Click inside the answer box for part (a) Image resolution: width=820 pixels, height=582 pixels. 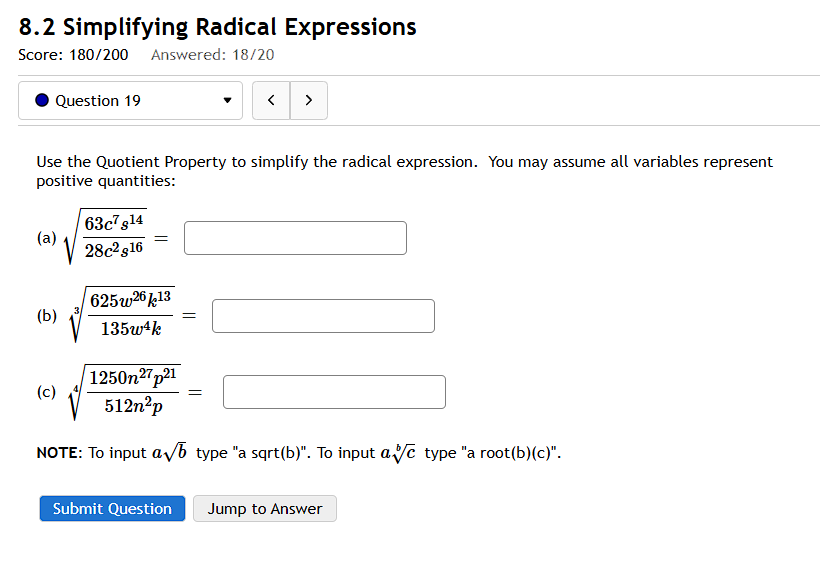294,238
